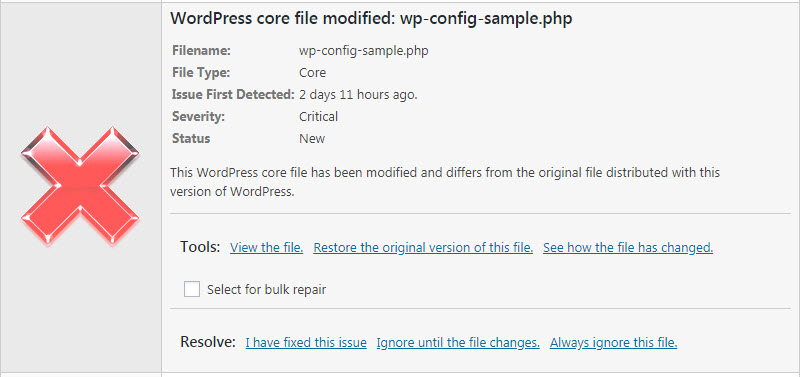Select Always ignore this file
This screenshot has height=377, width=803.
pos(614,343)
